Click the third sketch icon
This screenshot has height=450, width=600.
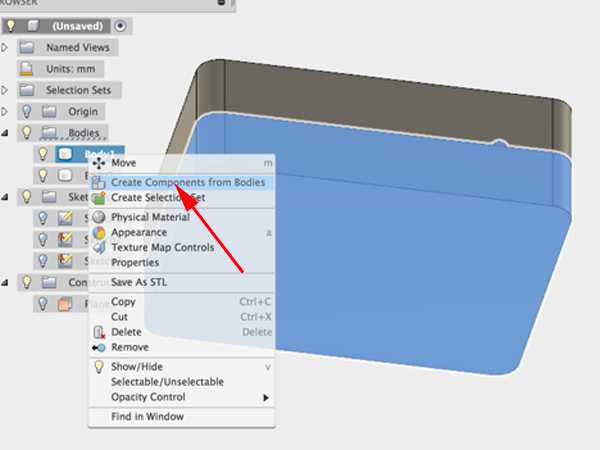click(x=65, y=261)
